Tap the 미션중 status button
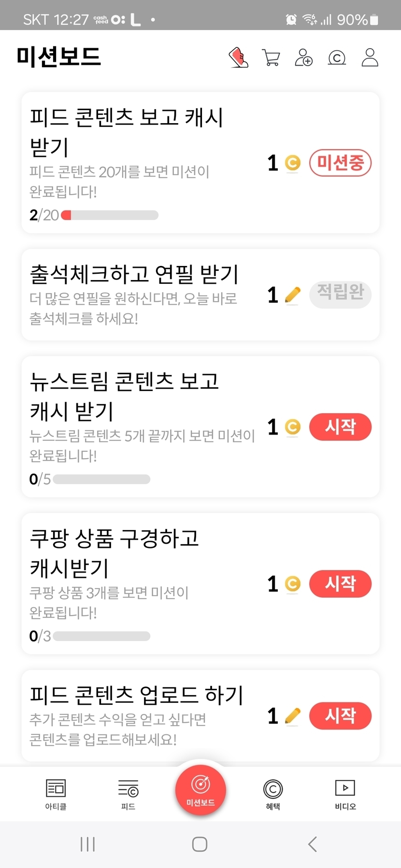The image size is (401, 868). [340, 163]
